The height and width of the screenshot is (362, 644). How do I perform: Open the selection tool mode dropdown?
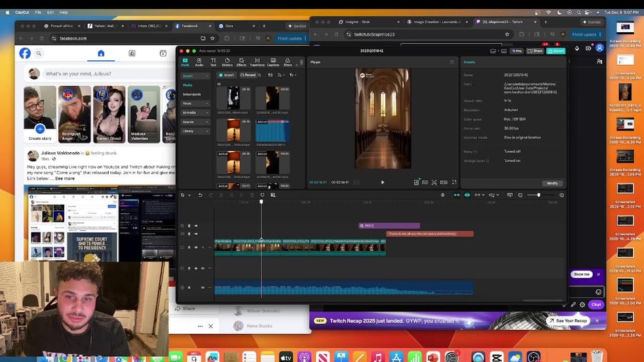pyautogui.click(x=190, y=195)
